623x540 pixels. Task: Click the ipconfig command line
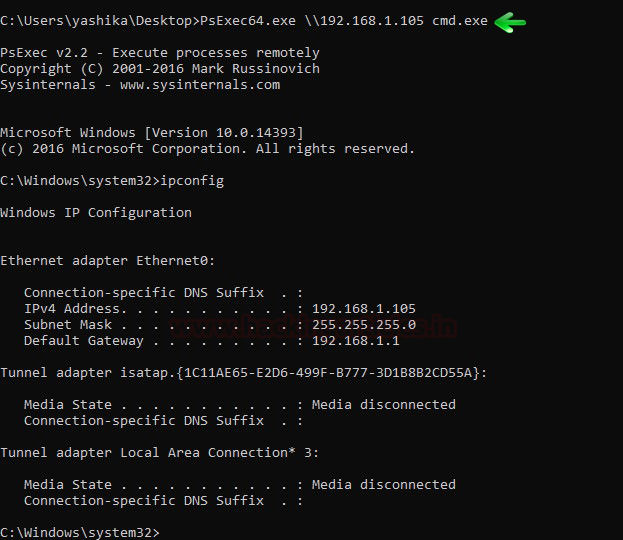tap(112, 181)
